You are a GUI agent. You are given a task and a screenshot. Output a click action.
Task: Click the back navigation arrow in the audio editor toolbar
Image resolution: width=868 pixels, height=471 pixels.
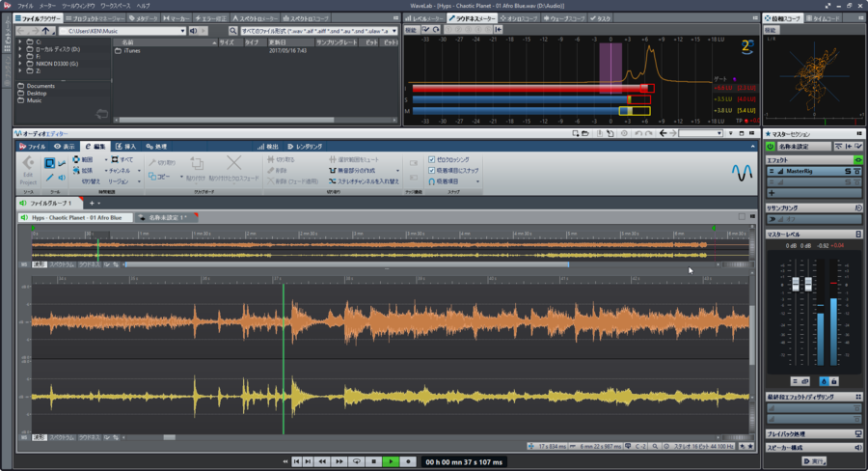pyautogui.click(x=663, y=133)
